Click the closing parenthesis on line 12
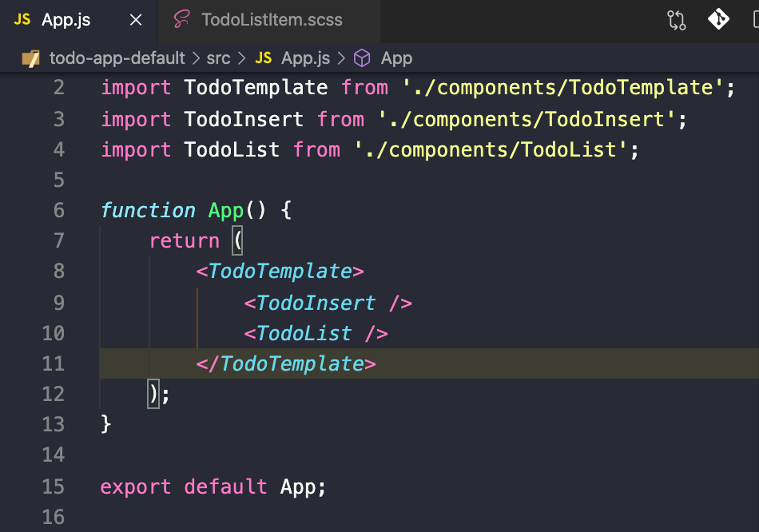 click(x=153, y=394)
